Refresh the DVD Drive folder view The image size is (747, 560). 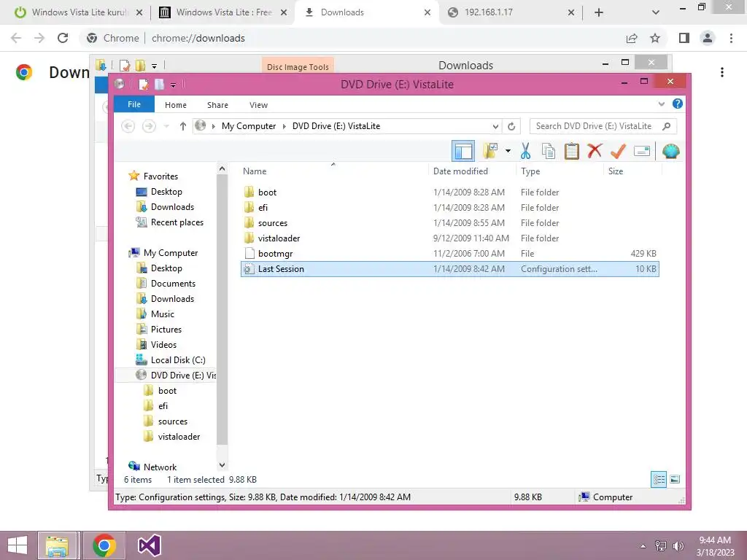(511, 126)
